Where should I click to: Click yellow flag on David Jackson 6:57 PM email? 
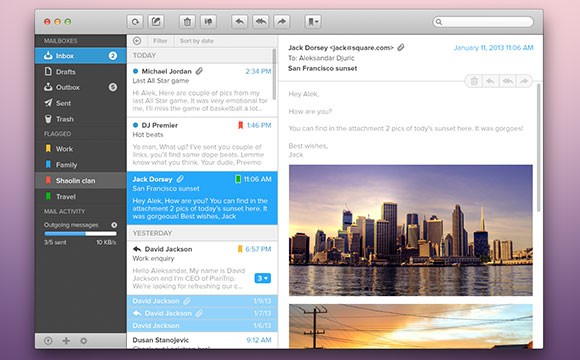click(240, 249)
